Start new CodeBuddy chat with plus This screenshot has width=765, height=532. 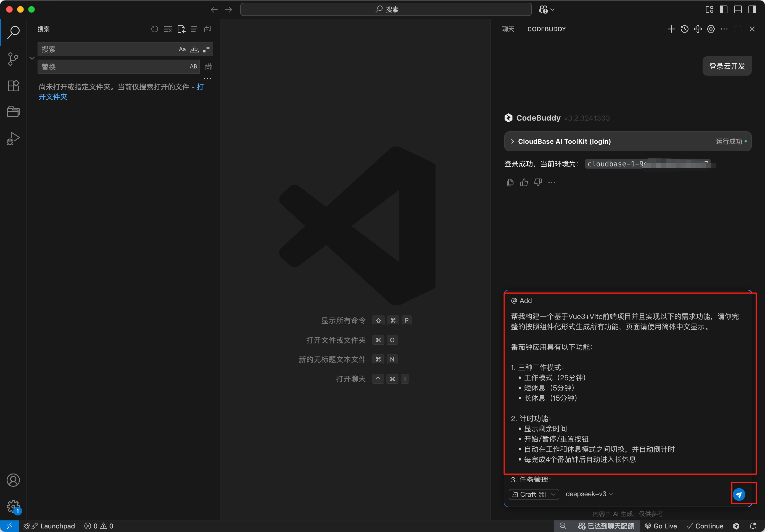point(671,29)
